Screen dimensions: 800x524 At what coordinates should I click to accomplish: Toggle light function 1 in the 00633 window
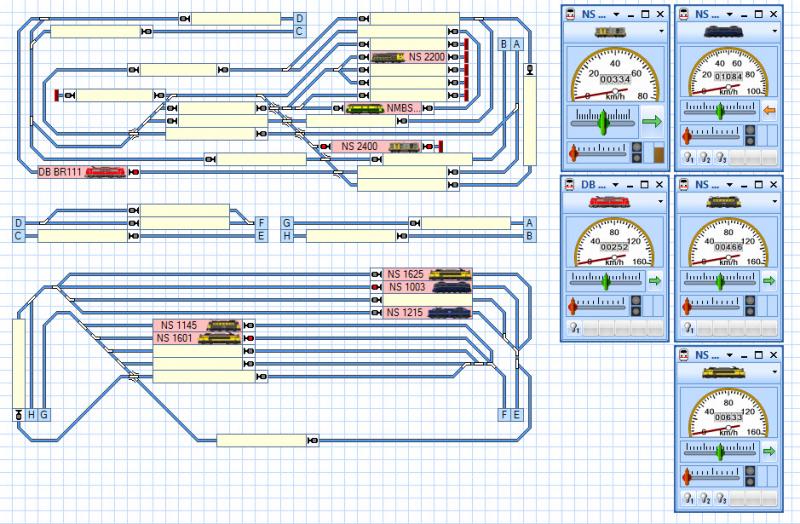pyautogui.click(x=689, y=498)
